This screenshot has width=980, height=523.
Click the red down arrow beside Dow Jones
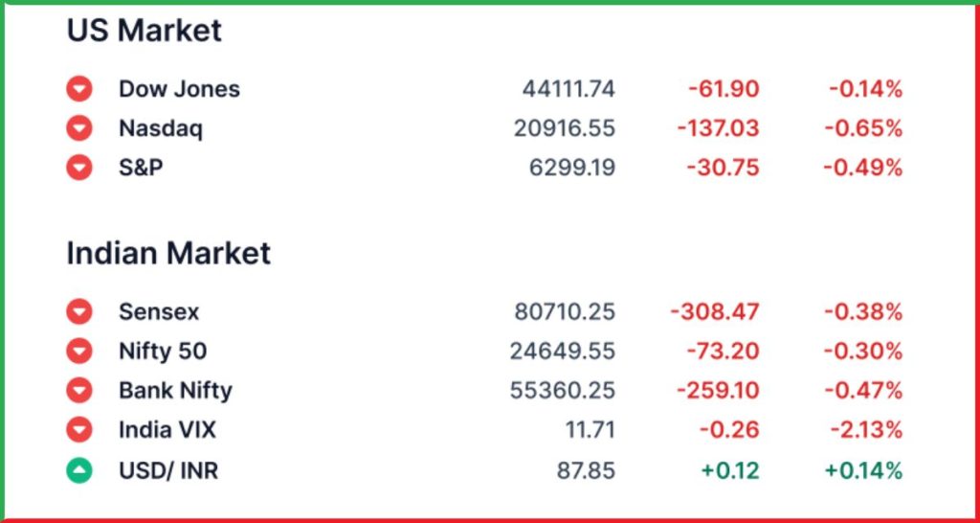79,89
